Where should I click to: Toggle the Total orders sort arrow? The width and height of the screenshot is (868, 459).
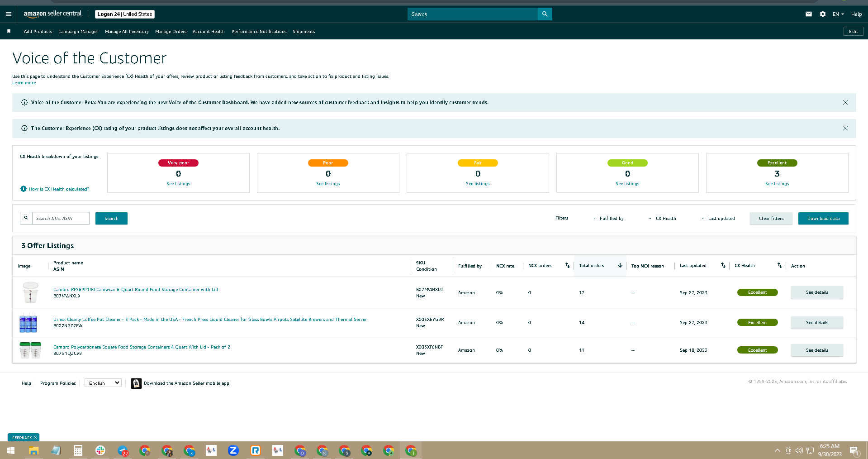620,266
